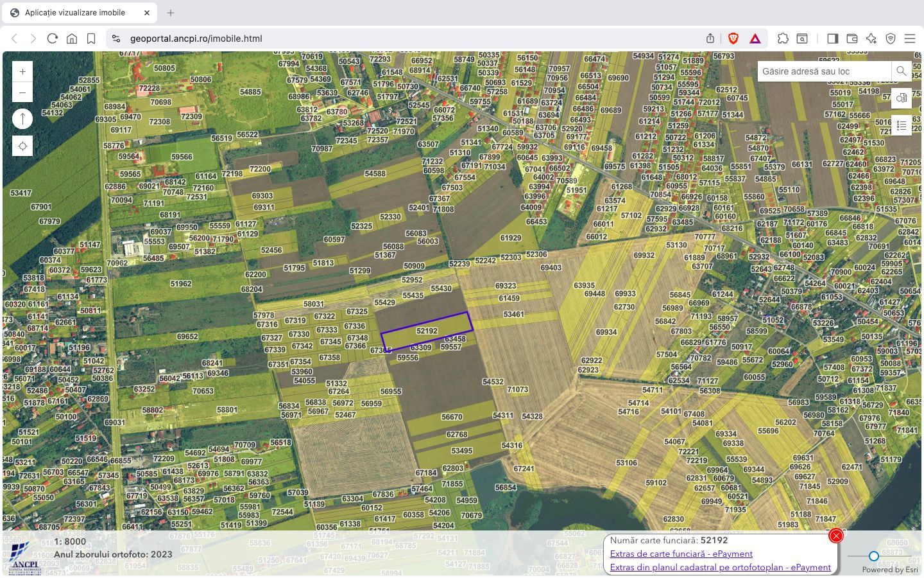Zoom out of the map

click(22, 92)
